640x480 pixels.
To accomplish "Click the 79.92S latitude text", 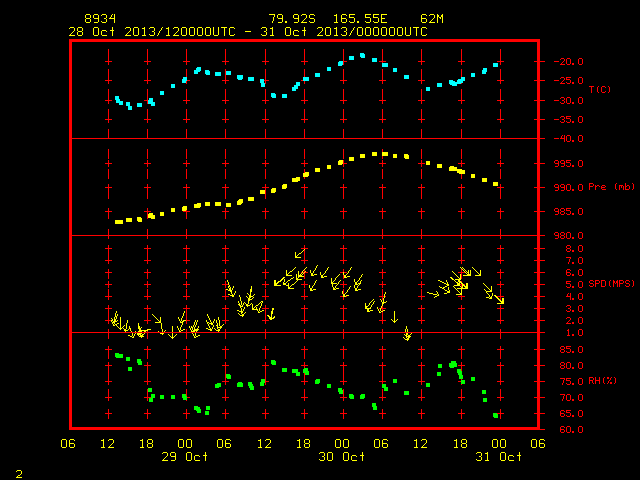I will 292,19.
